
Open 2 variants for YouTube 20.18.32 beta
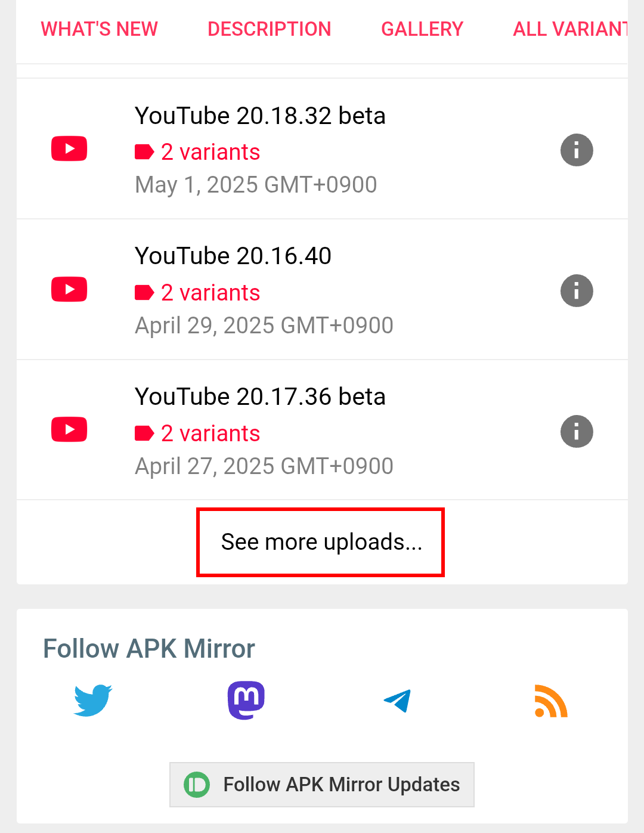(210, 151)
